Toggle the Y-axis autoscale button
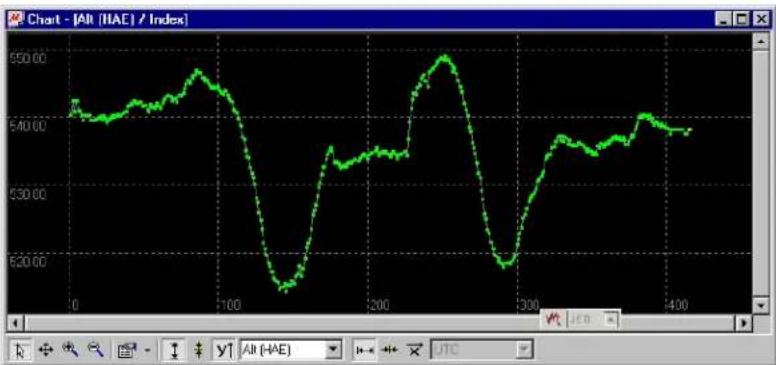776x365 pixels. (225, 350)
